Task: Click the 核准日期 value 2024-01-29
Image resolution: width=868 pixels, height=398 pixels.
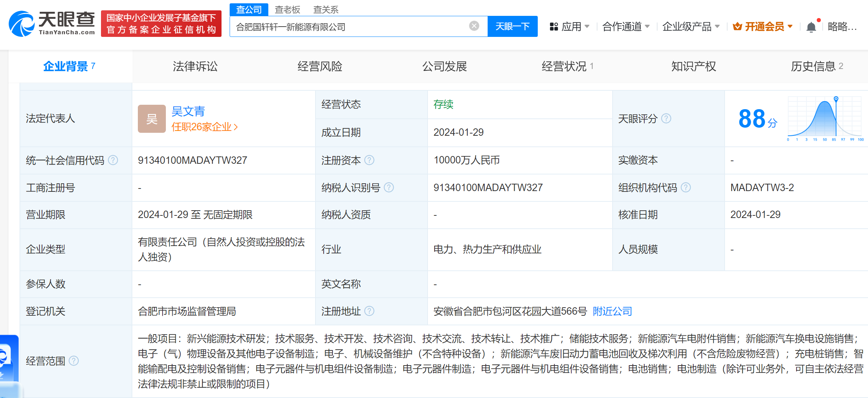Action: pyautogui.click(x=756, y=214)
